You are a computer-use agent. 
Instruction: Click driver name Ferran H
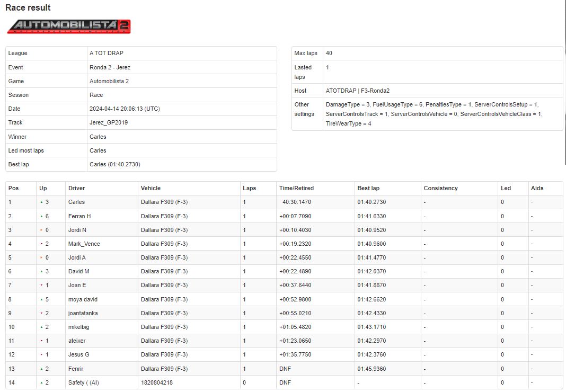(79, 216)
